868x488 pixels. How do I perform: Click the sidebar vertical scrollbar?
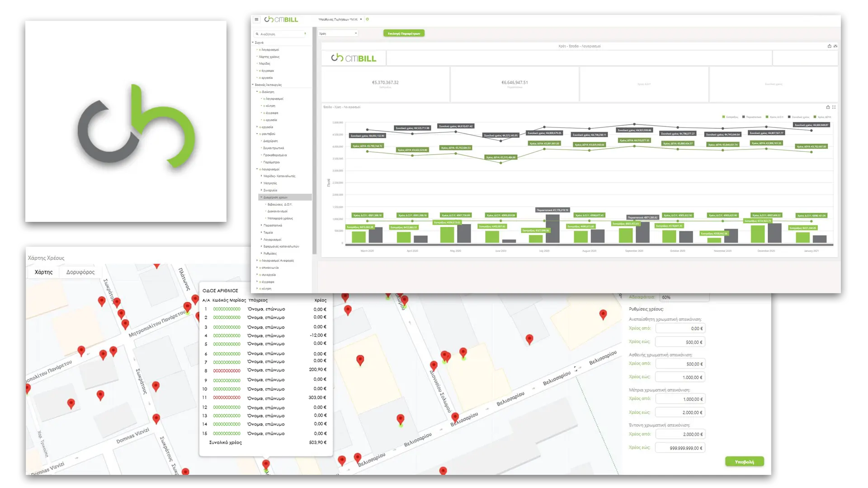tap(314, 140)
